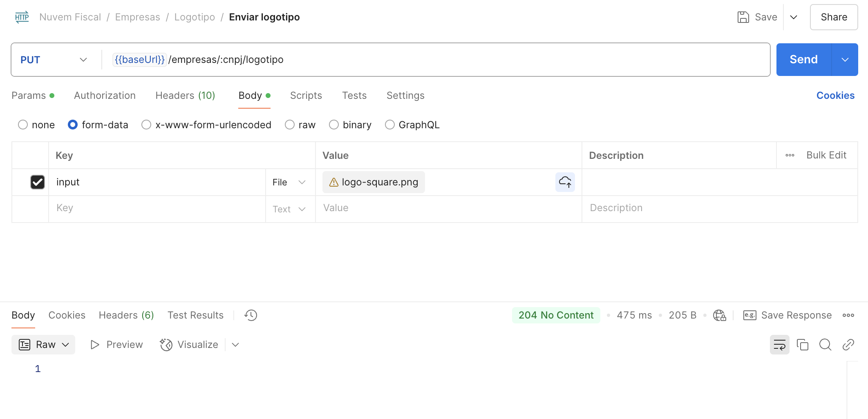The height and width of the screenshot is (419, 868).
Task: Click the network globe lock icon
Action: click(719, 315)
